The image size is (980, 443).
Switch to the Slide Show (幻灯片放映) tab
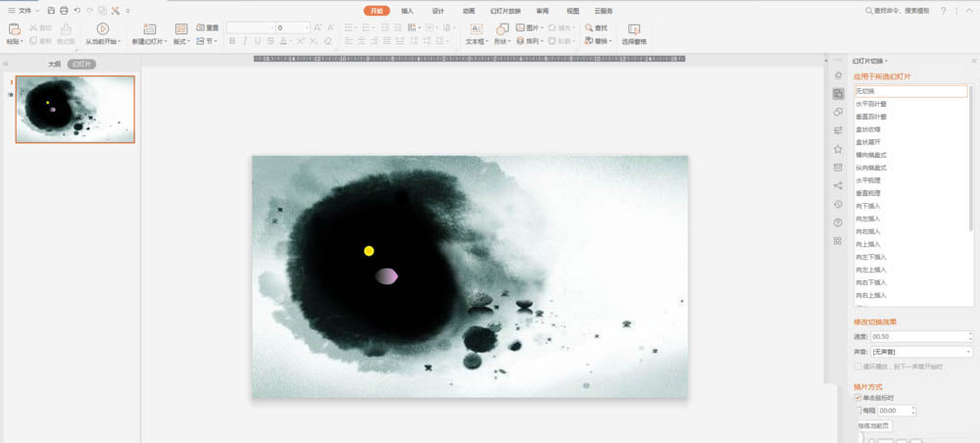[x=505, y=11]
